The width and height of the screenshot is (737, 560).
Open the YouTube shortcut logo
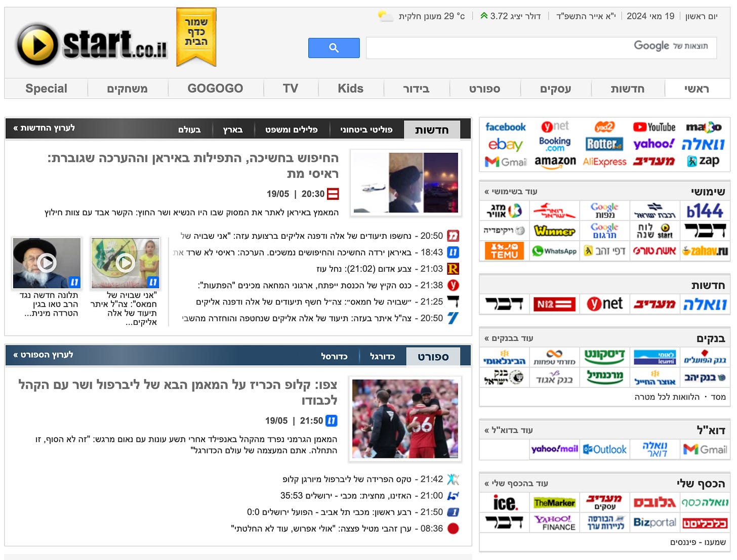coord(654,127)
